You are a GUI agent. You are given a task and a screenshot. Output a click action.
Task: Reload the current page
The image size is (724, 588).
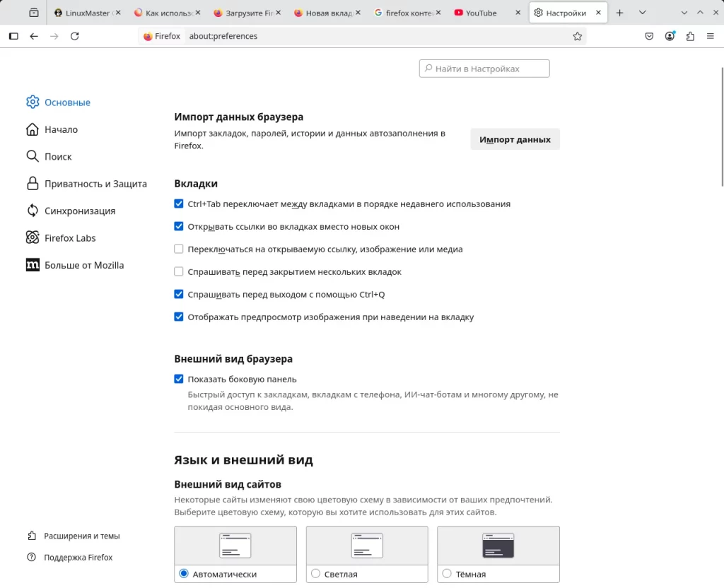click(74, 36)
